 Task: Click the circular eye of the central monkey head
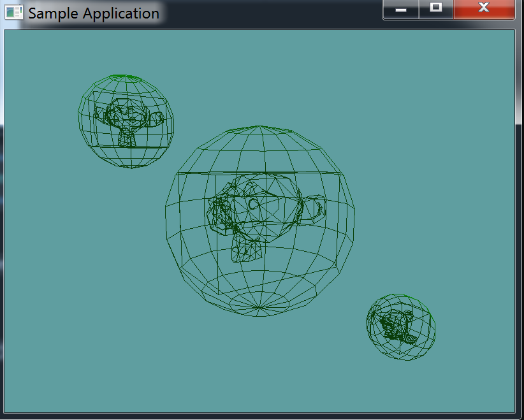click(x=254, y=205)
